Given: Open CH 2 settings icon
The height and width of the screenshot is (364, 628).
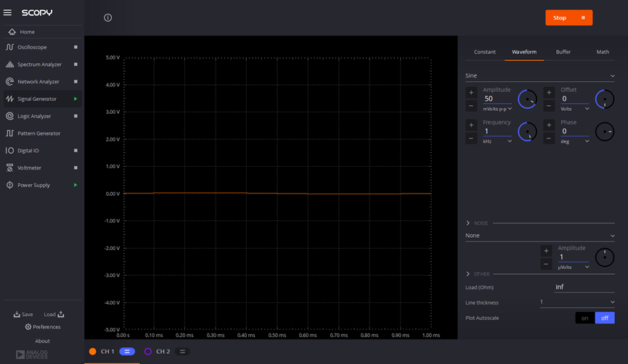Looking at the screenshot, I should point(182,351).
